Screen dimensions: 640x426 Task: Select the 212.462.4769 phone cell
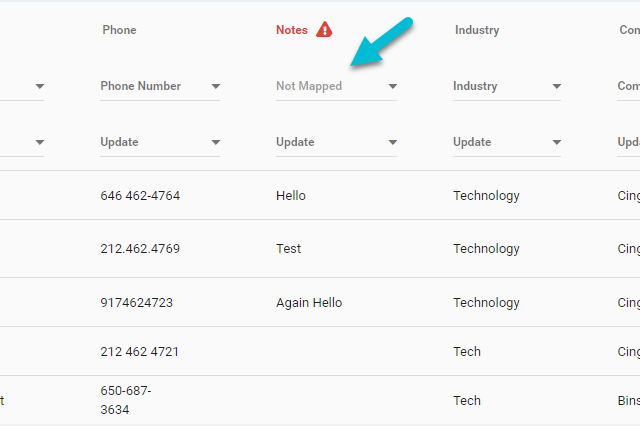coord(140,248)
